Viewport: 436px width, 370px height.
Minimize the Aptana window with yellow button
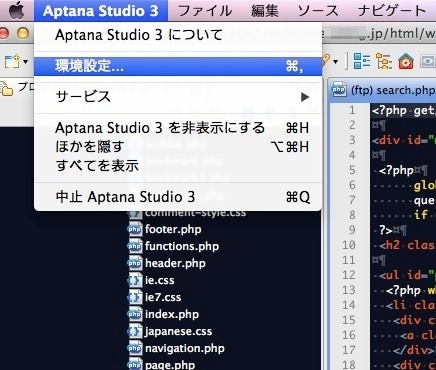pyautogui.click(x=23, y=34)
